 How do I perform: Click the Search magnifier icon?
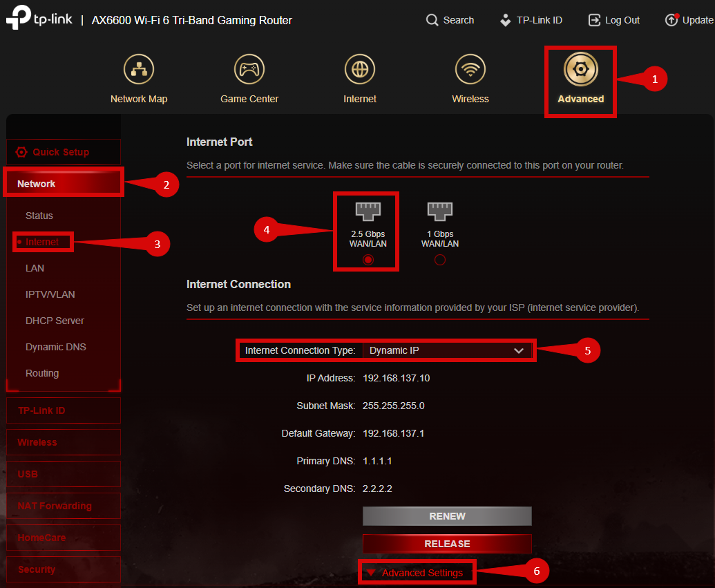point(431,20)
